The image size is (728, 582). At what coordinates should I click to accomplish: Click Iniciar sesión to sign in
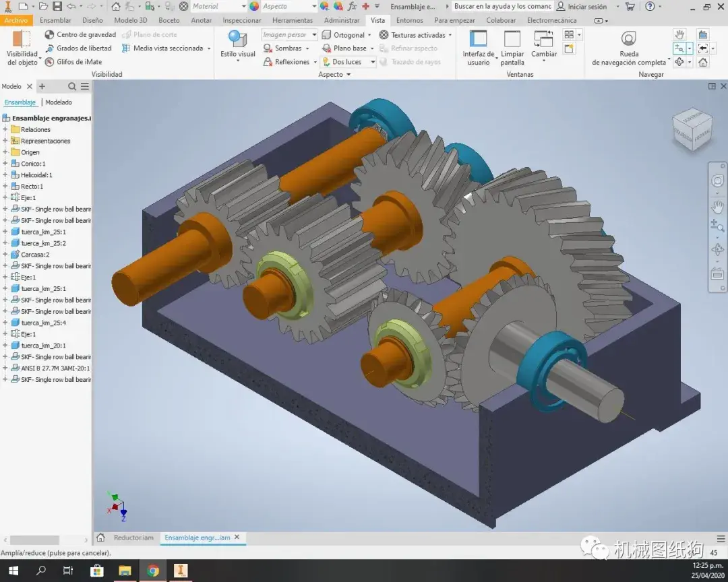point(586,7)
